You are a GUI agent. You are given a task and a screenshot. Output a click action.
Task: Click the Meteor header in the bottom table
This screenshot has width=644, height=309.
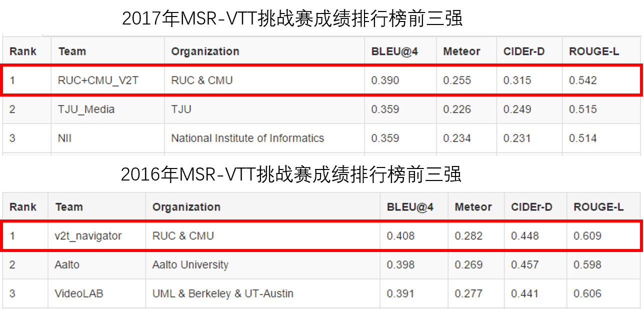click(473, 207)
